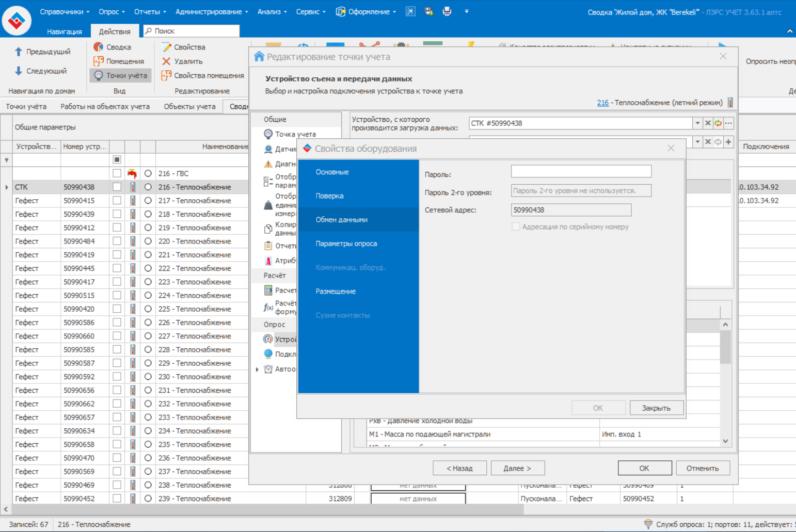Open Свойства помещения from ribbon
The width and height of the screenshot is (796, 532).
[203, 76]
